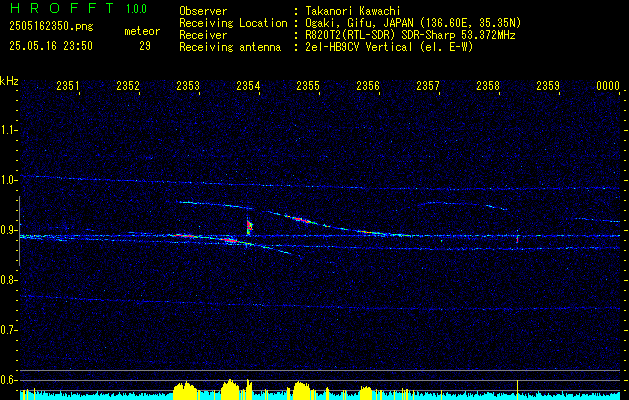
Task: Click the HROFFT program title
Action: [62, 8]
